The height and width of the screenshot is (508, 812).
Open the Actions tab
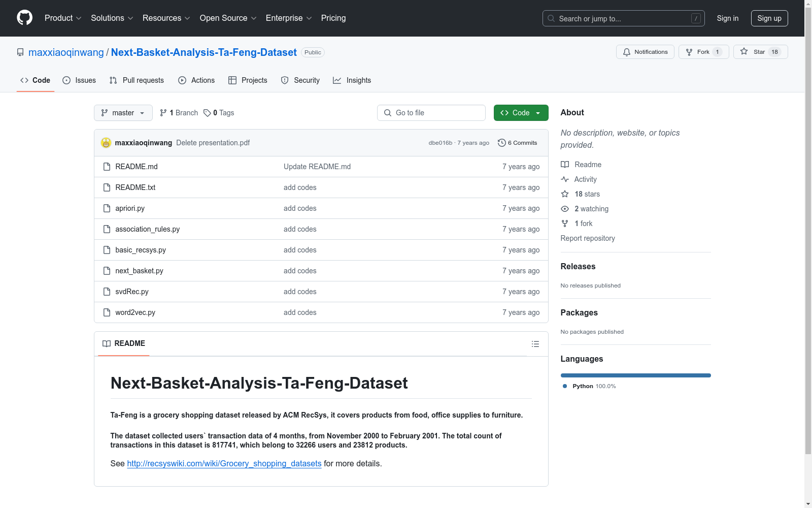click(196, 80)
